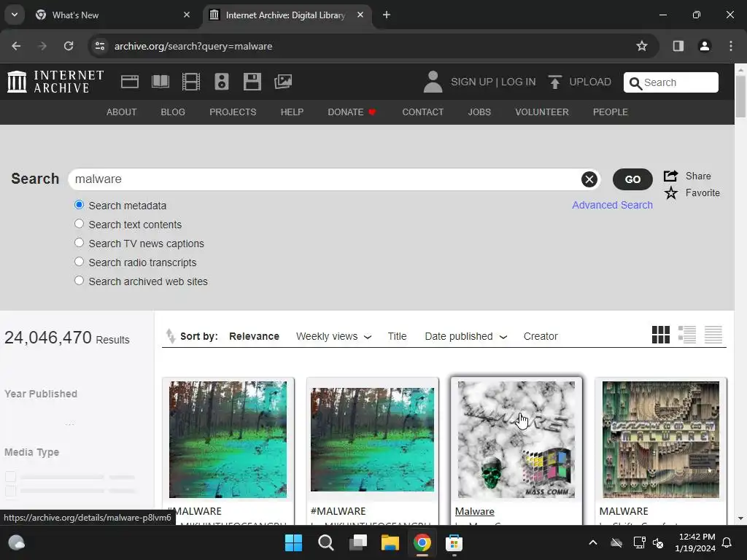Image resolution: width=747 pixels, height=560 pixels.
Task: Open the Internet Archive home logo
Action: [55, 82]
